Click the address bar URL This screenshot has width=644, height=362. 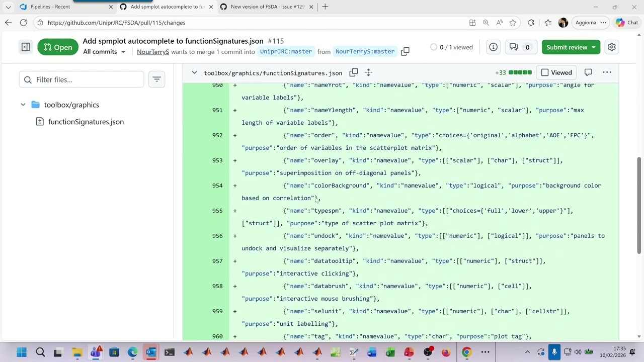[x=116, y=23]
